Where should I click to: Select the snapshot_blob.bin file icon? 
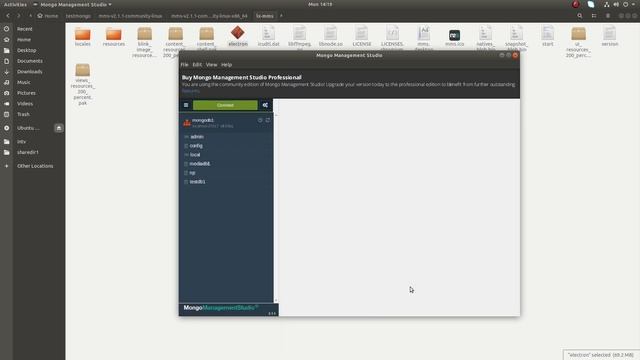(x=516, y=33)
